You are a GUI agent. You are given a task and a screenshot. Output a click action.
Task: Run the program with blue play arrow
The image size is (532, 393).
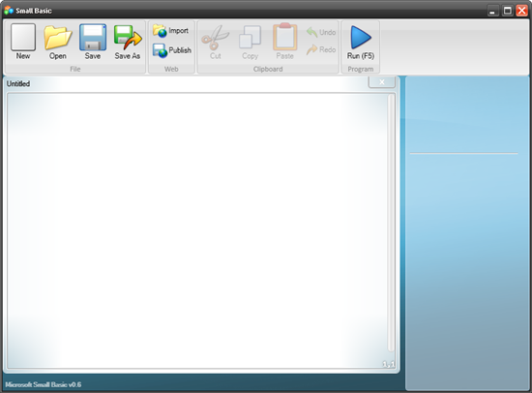click(x=361, y=42)
